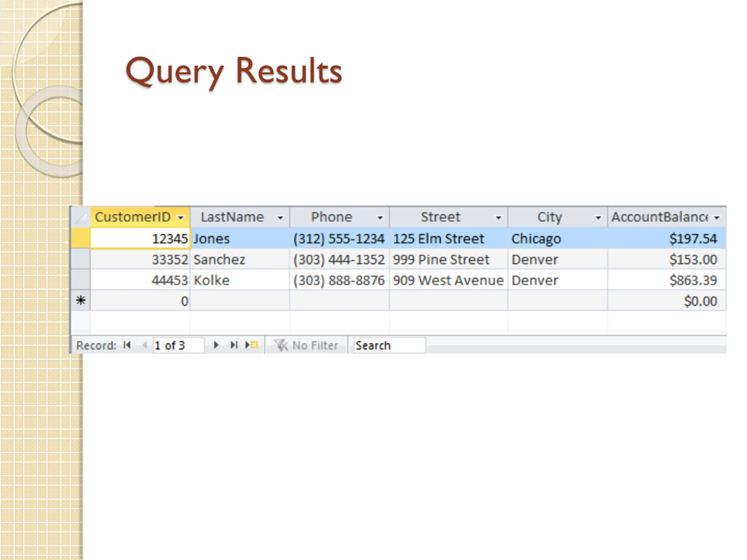Select the Chicago city cell
Image resolution: width=747 pixels, height=560 pixels.
(x=558, y=238)
